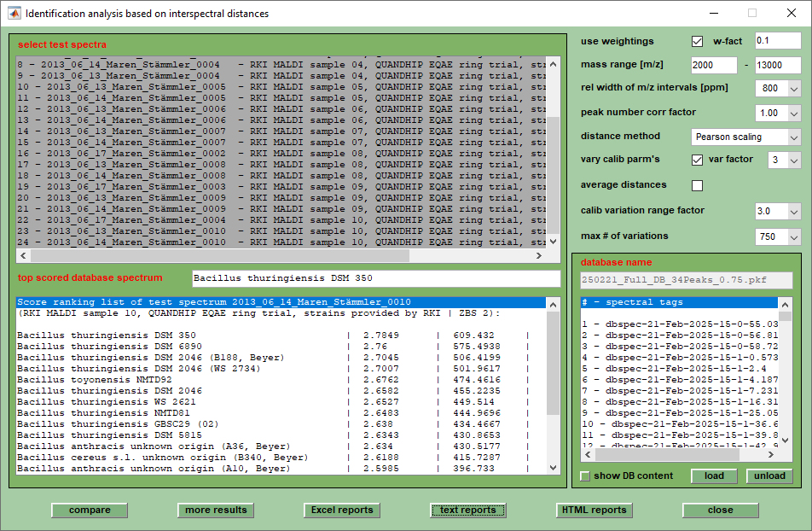The width and height of the screenshot is (812, 531).
Task: Check the show DB content box
Action: [584, 476]
